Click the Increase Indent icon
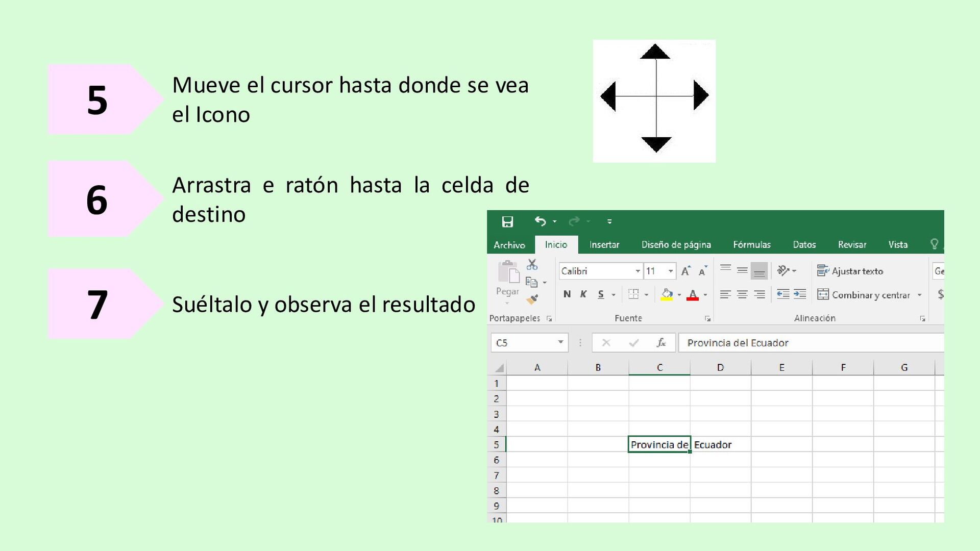980x551 pixels. pos(800,294)
